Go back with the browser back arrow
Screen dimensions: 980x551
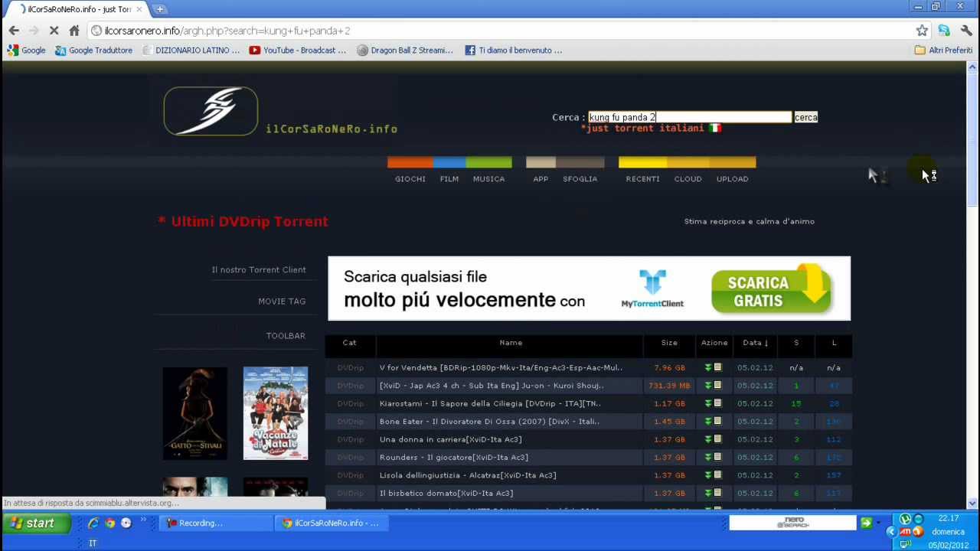14,31
